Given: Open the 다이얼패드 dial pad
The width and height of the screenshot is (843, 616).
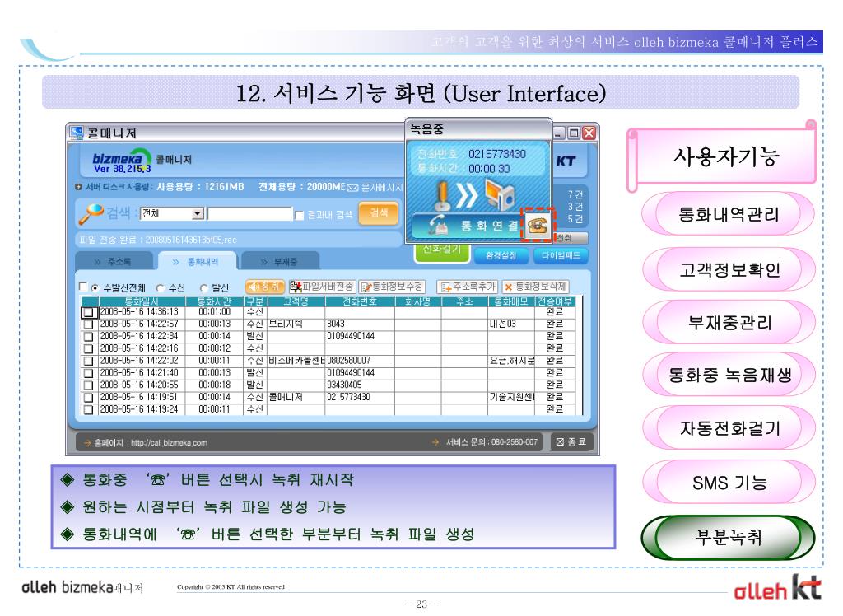Looking at the screenshot, I should click(561, 255).
